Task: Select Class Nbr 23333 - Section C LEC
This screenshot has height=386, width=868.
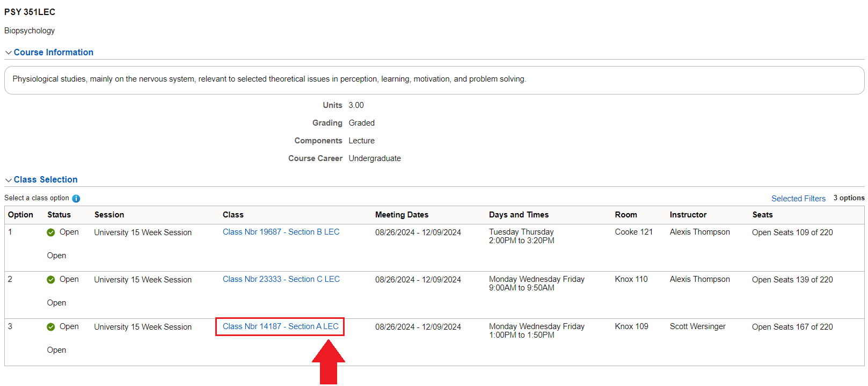Action: pyautogui.click(x=281, y=279)
